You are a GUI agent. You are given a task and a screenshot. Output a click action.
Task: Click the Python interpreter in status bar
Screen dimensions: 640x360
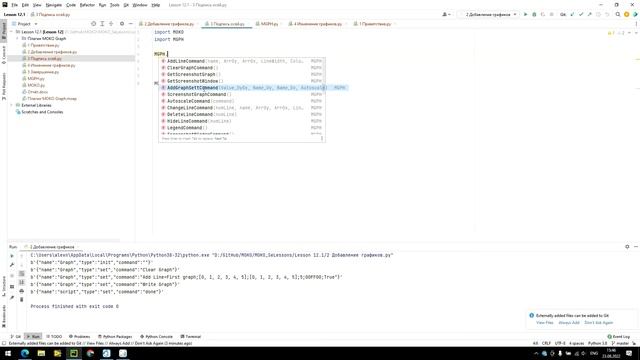pyautogui.click(x=598, y=343)
